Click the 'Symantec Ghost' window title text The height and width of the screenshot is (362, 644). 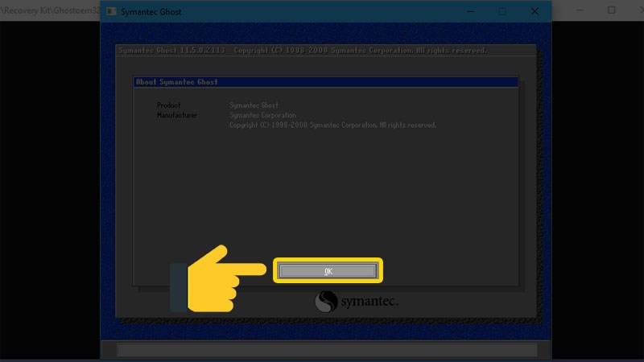(x=151, y=12)
